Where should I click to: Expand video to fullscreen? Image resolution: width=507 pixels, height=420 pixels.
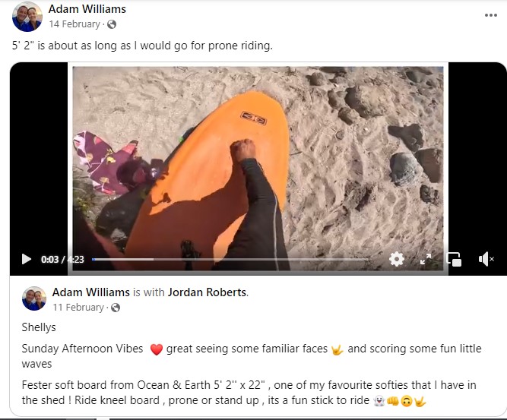coord(426,259)
